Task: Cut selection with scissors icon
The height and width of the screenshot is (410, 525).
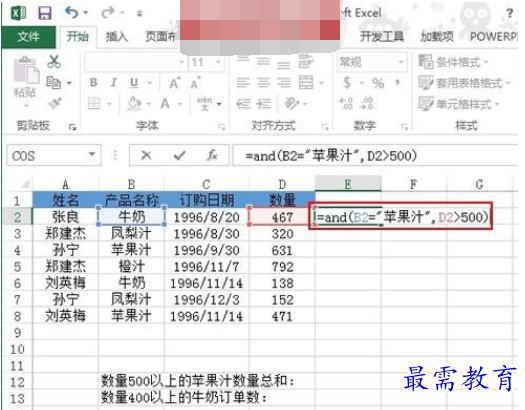Action: (54, 62)
